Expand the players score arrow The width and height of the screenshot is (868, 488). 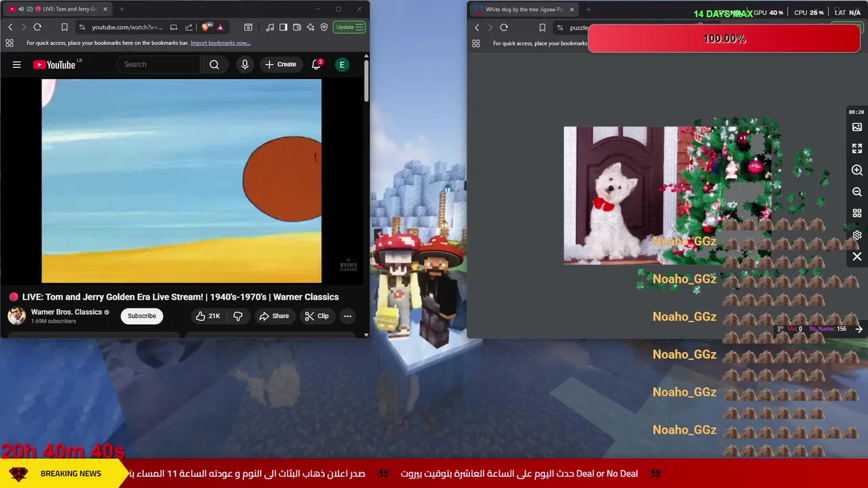[859, 329]
